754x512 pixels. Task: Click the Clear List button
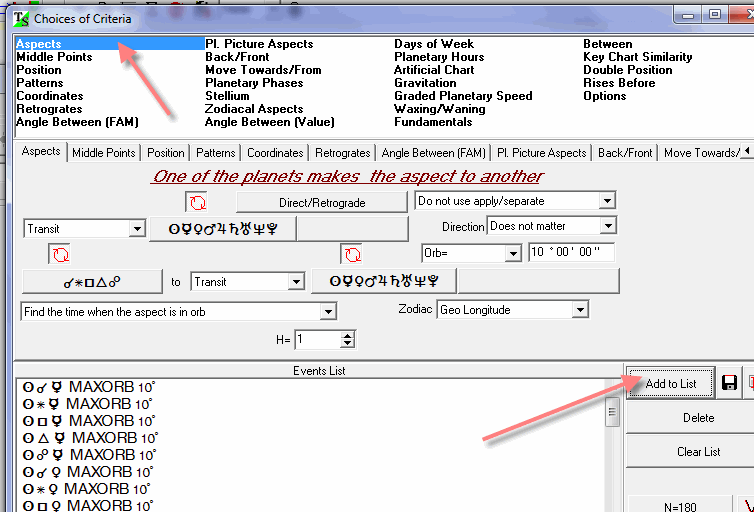pos(697,451)
